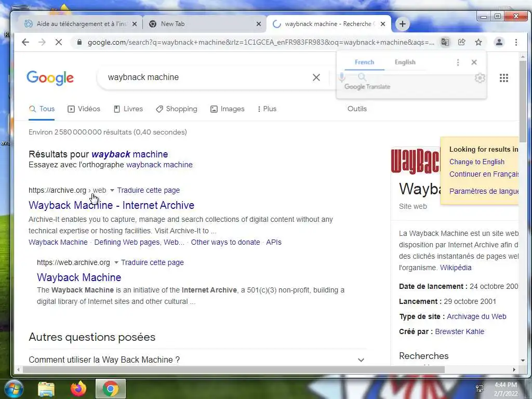Open the Outils search tools
The image size is (532, 399).
click(x=357, y=109)
